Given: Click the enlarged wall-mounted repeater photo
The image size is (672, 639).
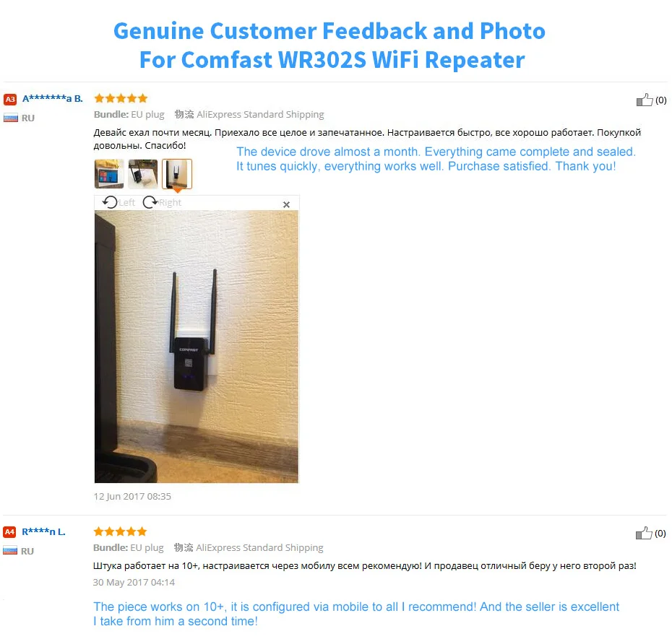Looking at the screenshot, I should pyautogui.click(x=197, y=347).
